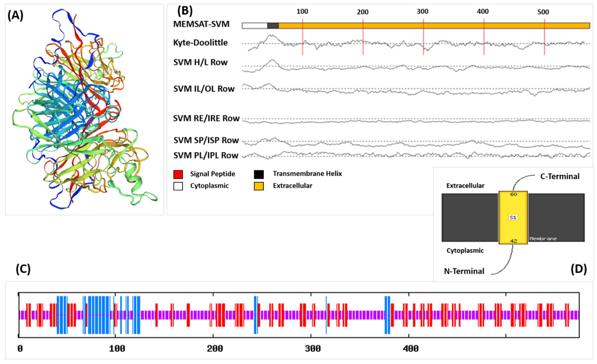Click the white Cytoplasmic legend swatch
This screenshot has height=364, width=597.
(x=178, y=186)
